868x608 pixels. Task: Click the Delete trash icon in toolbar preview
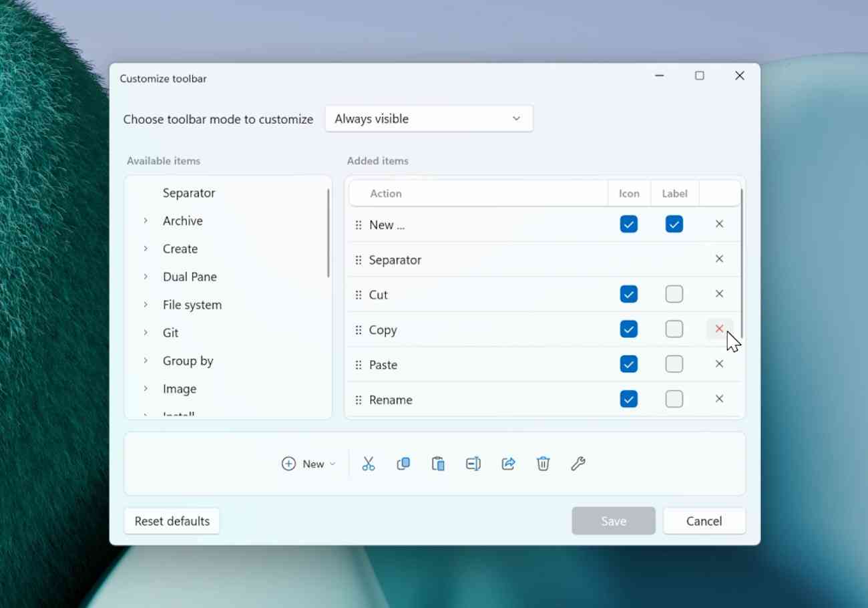coord(543,463)
